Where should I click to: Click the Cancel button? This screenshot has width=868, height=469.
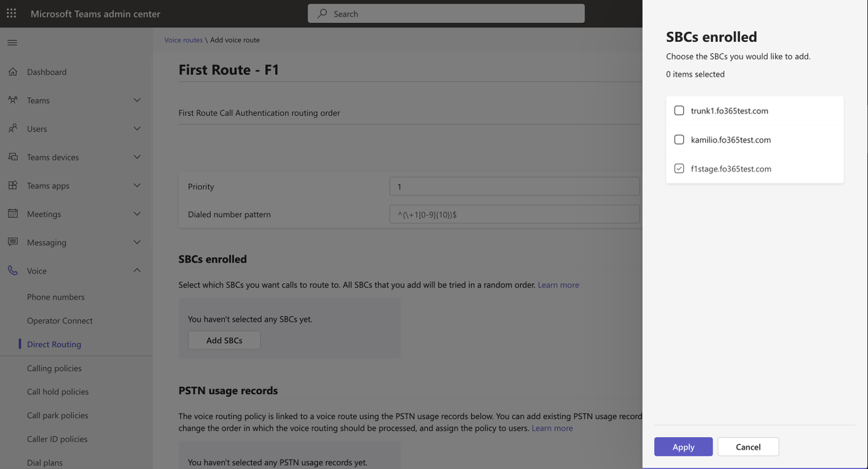pyautogui.click(x=748, y=447)
